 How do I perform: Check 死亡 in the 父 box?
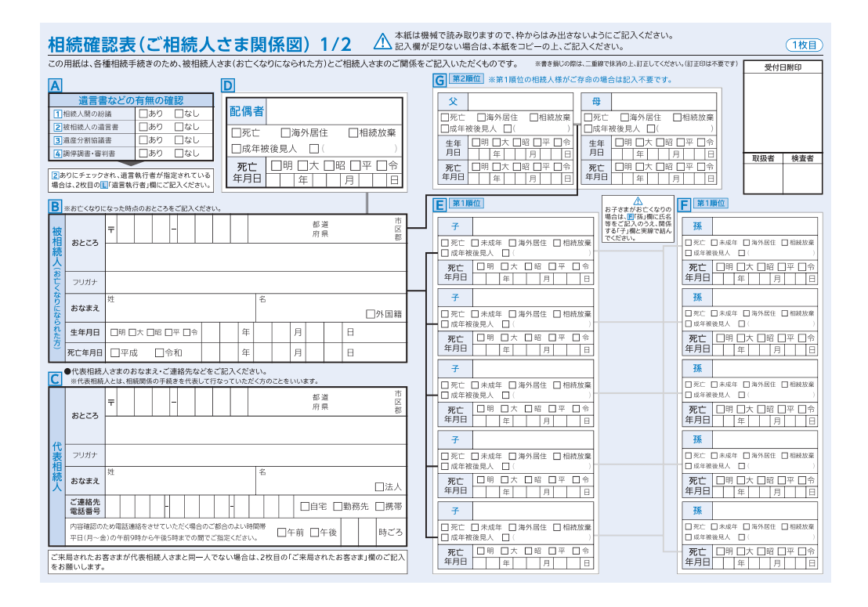pyautogui.click(x=444, y=117)
